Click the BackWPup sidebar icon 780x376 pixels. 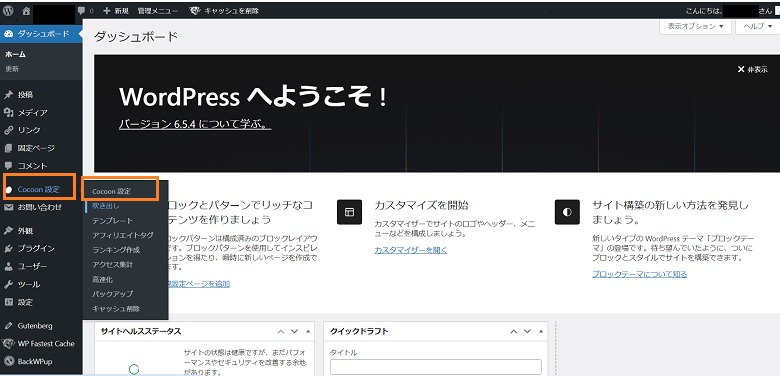(x=8, y=362)
